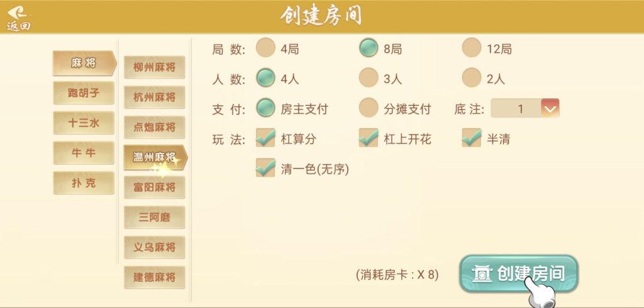Toggle the 杠算分 checkbox

pos(266,138)
